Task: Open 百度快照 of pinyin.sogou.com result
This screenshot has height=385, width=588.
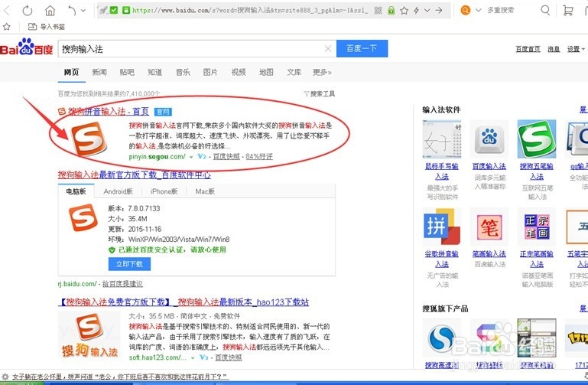Action: (226, 156)
